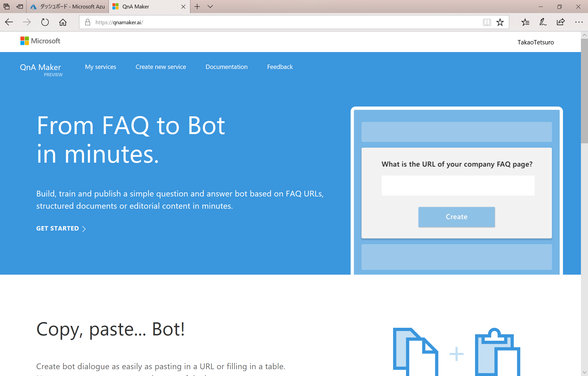Show tabs you've set aside
This screenshot has width=588, height=376.
[x=7, y=7]
